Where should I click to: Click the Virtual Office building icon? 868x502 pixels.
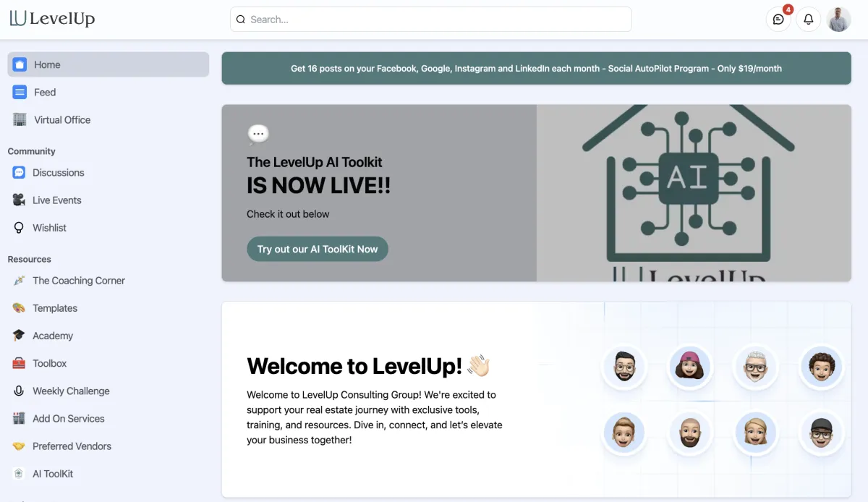[20, 119]
